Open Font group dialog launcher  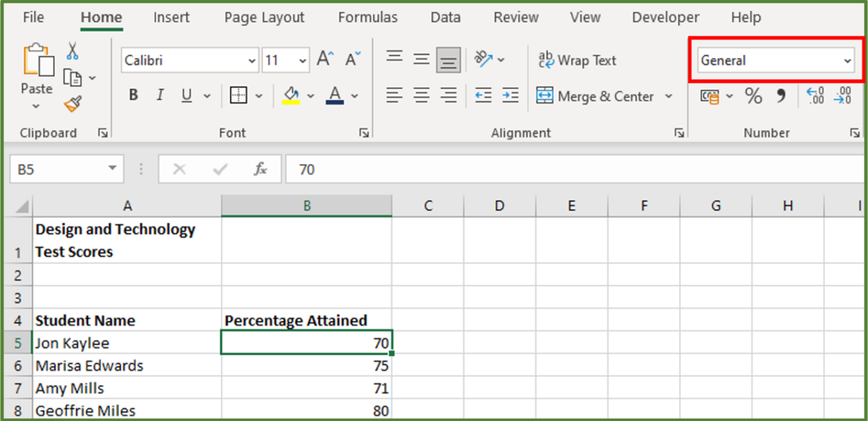pos(364,133)
